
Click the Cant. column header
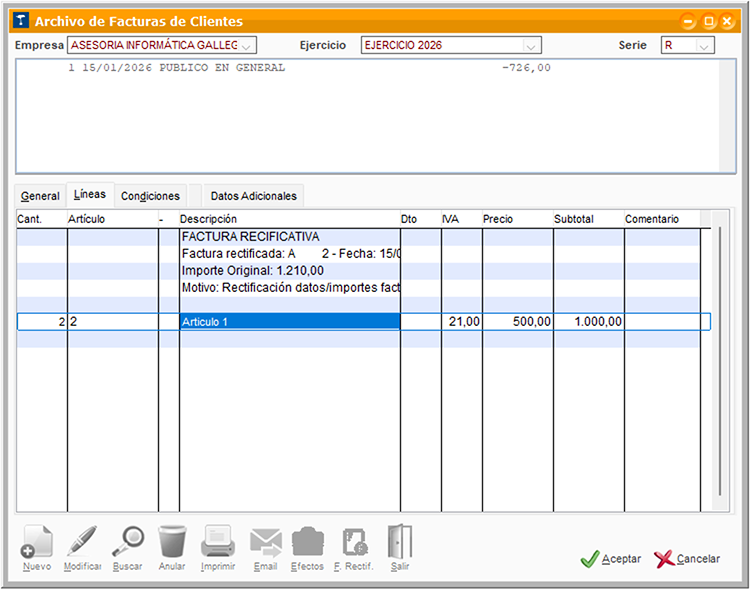tap(42, 219)
